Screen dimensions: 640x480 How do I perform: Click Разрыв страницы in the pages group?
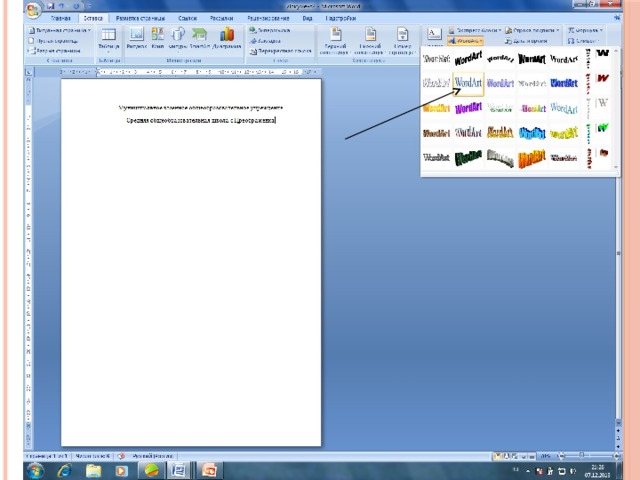click(x=54, y=51)
